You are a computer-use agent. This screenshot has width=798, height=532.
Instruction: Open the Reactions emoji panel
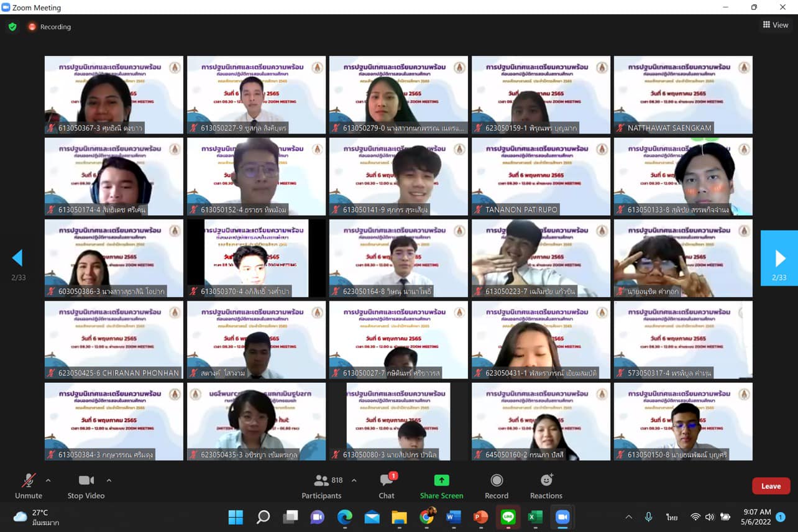click(546, 485)
